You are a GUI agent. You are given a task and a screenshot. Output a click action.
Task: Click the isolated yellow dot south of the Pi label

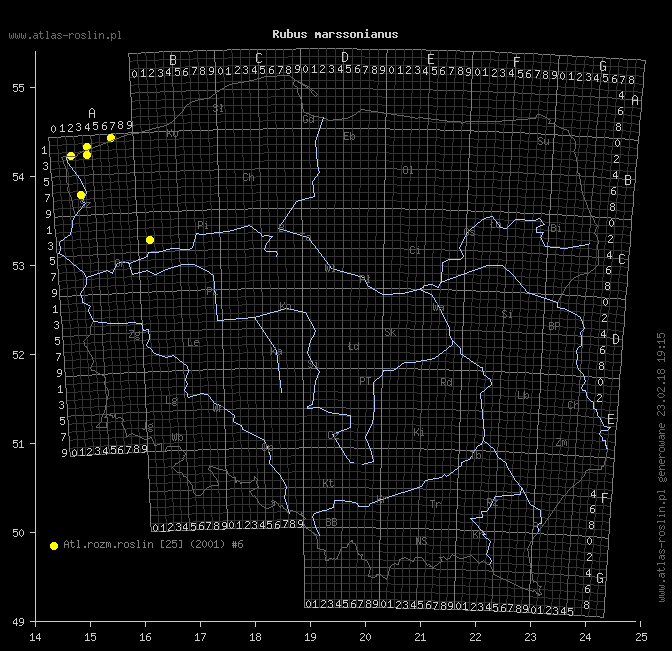click(x=150, y=240)
